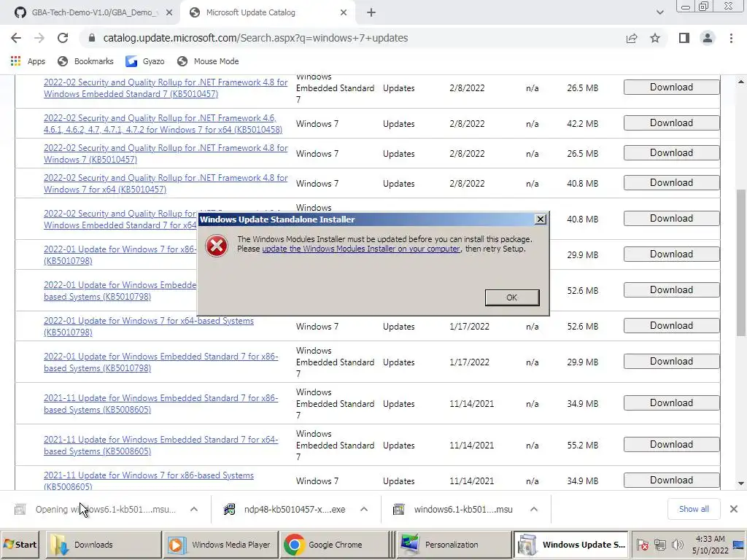Open the volume speaker tray icon
The image size is (747, 560).
[677, 544]
